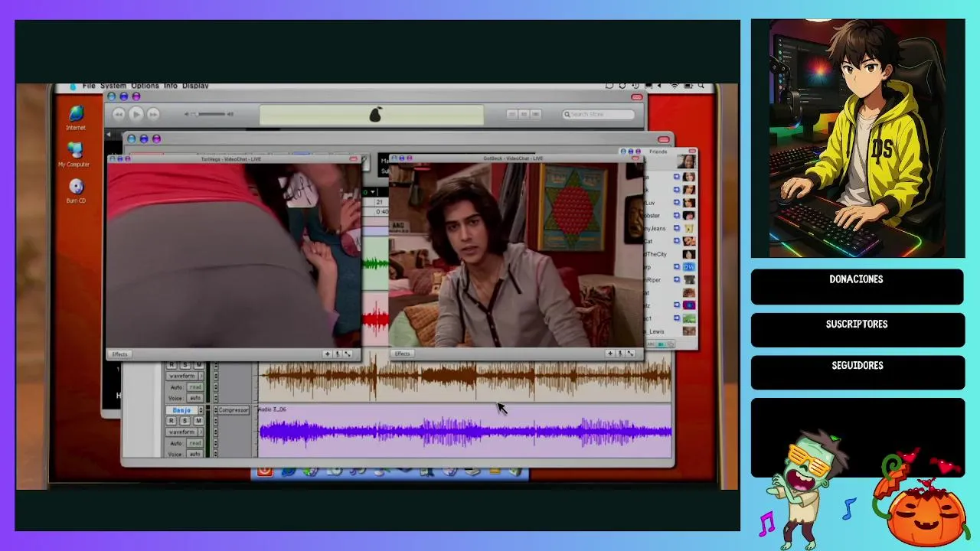This screenshot has height=551, width=980.
Task: Open the Info menu
Action: tap(170, 86)
